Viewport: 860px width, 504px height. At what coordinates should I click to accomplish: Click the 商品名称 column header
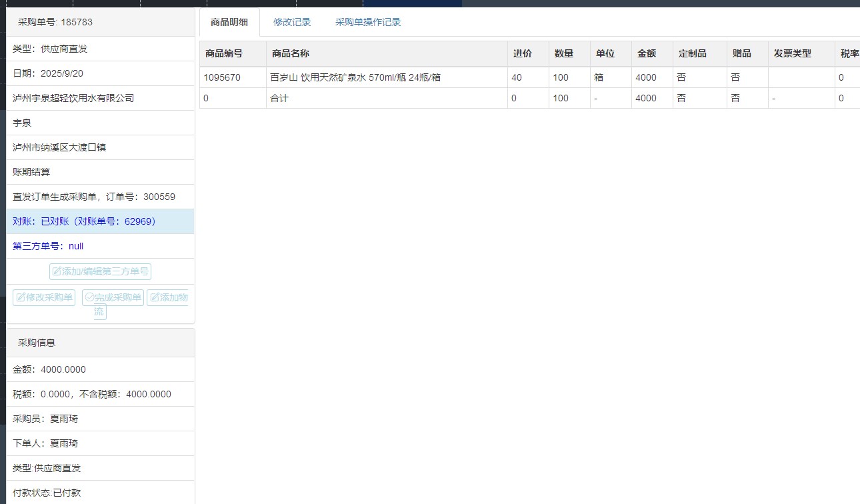pos(291,53)
